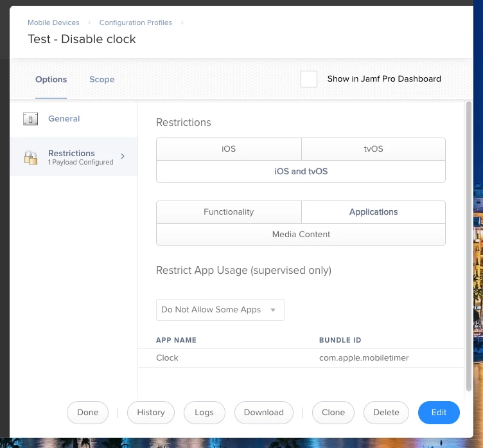Go to Configuration Profiles breadcrumb link
The height and width of the screenshot is (448, 483).
[136, 22]
